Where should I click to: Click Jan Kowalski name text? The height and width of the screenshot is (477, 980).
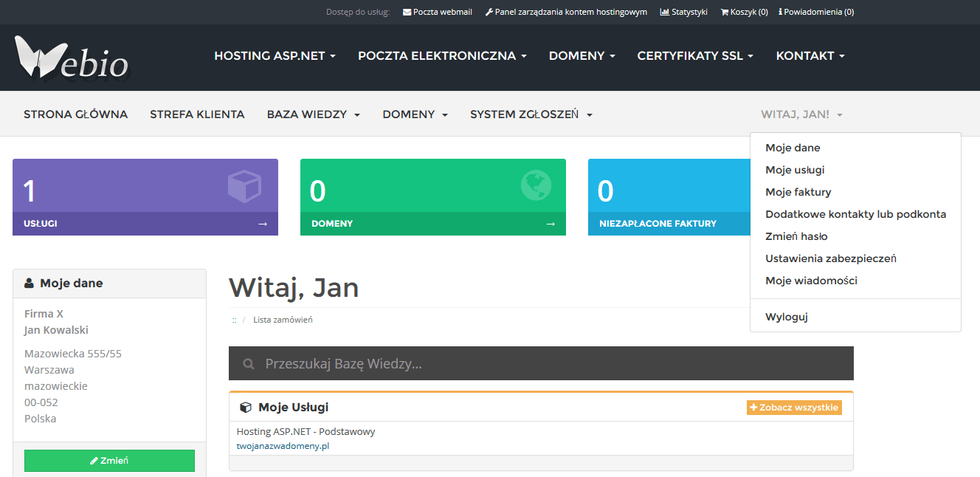[x=56, y=330]
